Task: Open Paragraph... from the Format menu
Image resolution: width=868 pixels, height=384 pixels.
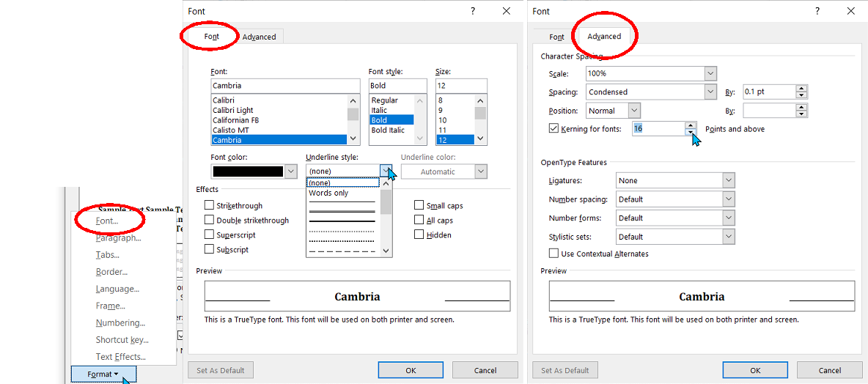Action: click(118, 238)
